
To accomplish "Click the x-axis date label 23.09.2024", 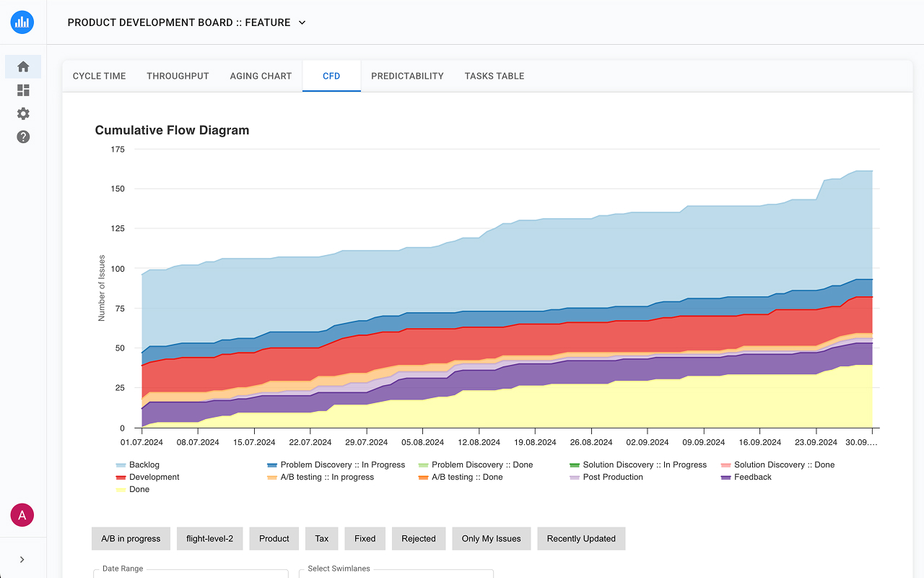I will click(816, 442).
